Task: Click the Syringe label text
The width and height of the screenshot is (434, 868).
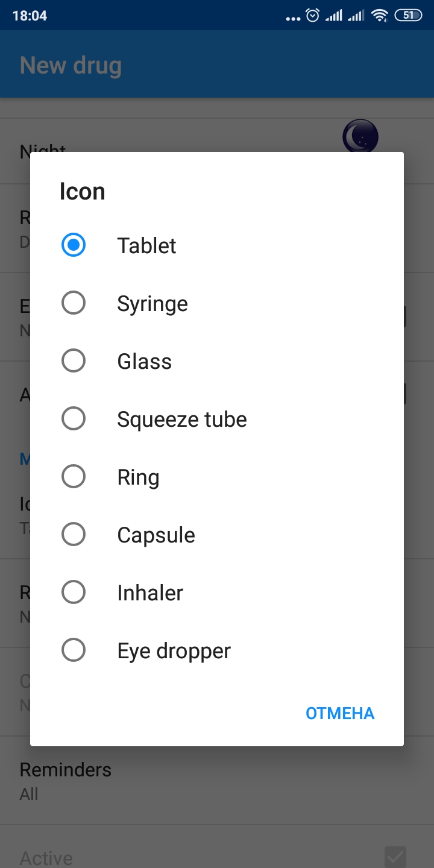Action: point(153,304)
